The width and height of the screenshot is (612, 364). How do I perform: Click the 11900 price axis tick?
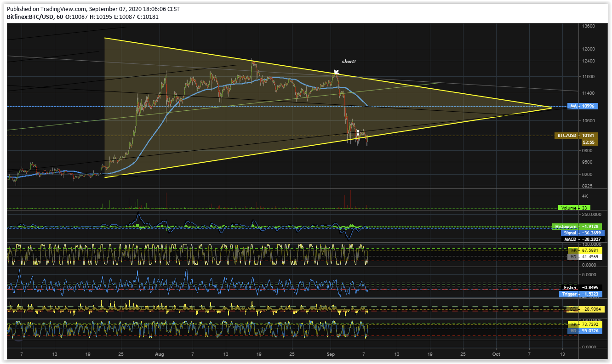click(x=589, y=77)
